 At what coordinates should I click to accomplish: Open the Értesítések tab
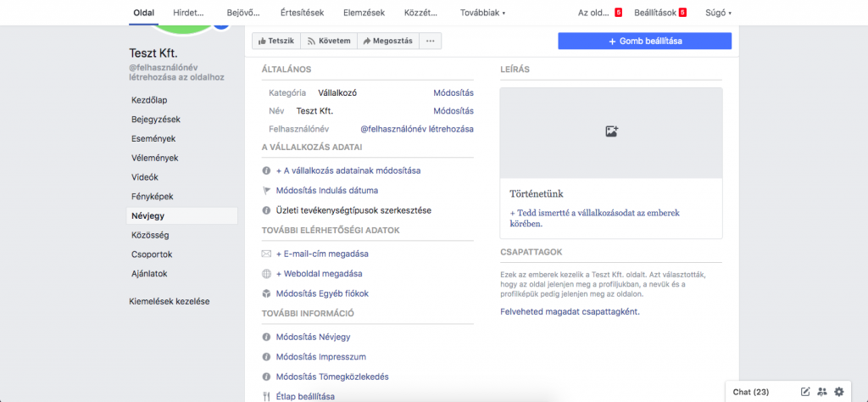303,12
